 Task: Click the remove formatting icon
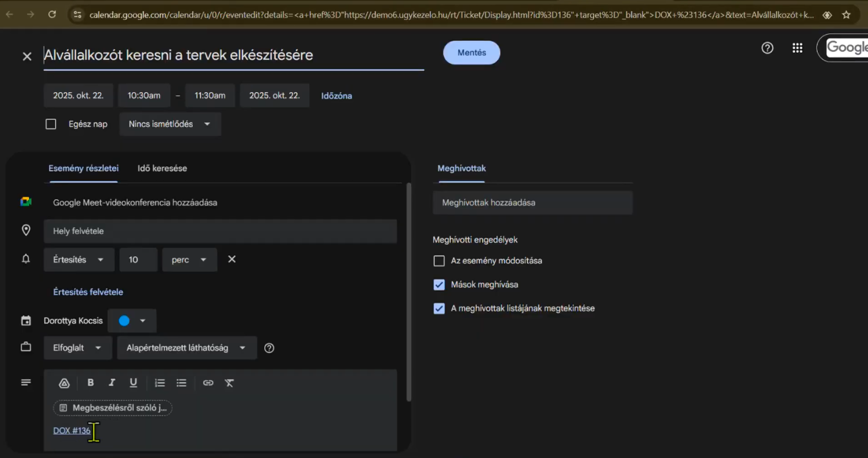click(x=229, y=383)
